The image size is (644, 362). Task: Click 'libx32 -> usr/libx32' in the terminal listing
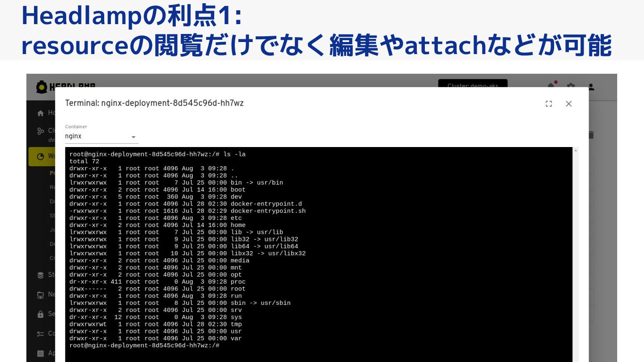point(268,253)
